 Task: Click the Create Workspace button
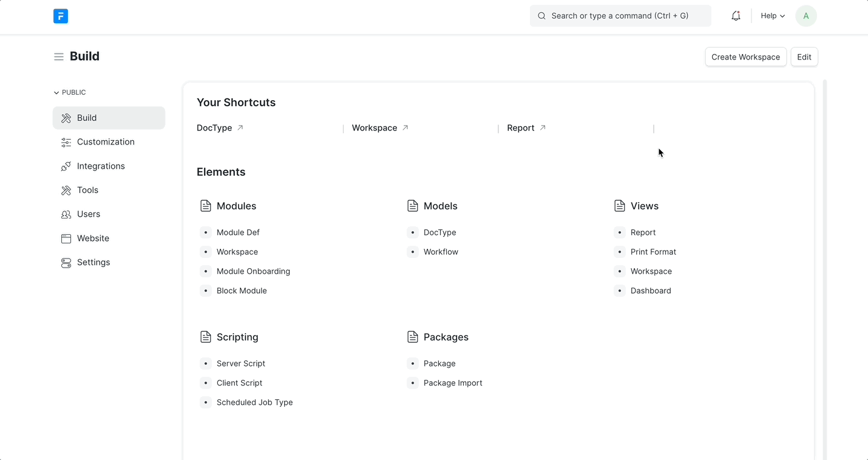click(x=745, y=56)
